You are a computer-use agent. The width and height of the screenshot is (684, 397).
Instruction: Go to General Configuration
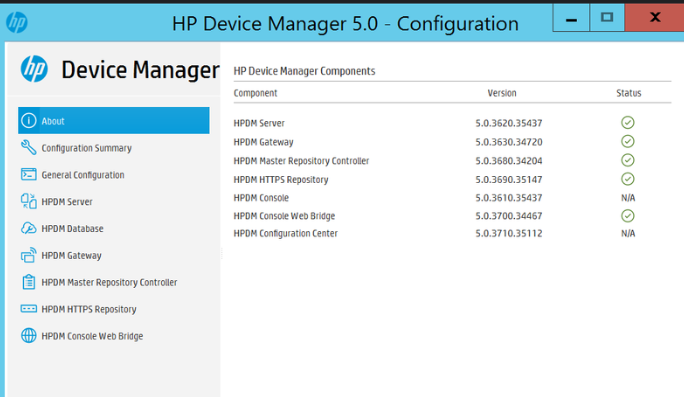point(83,175)
